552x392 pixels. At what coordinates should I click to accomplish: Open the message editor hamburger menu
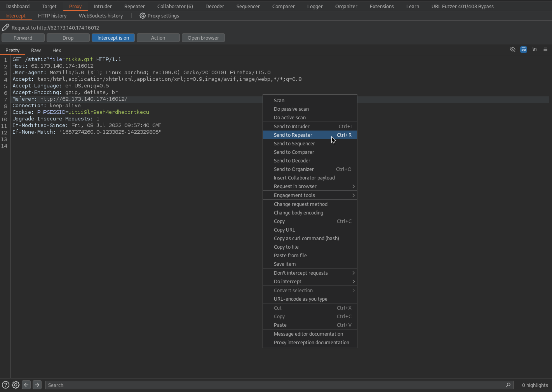tap(545, 50)
